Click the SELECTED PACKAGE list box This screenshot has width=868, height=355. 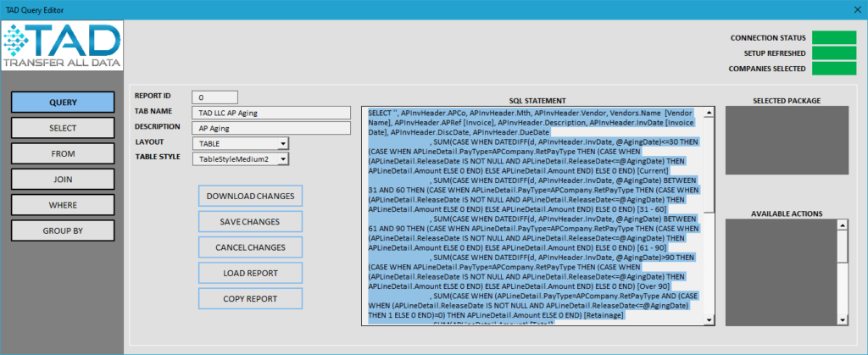click(787, 141)
